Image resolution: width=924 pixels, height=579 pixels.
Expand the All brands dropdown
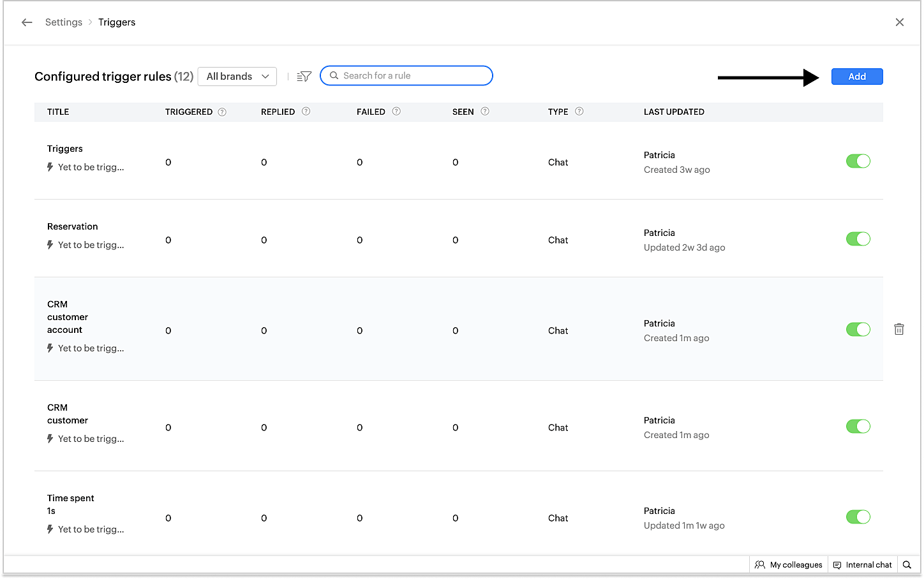[237, 77]
